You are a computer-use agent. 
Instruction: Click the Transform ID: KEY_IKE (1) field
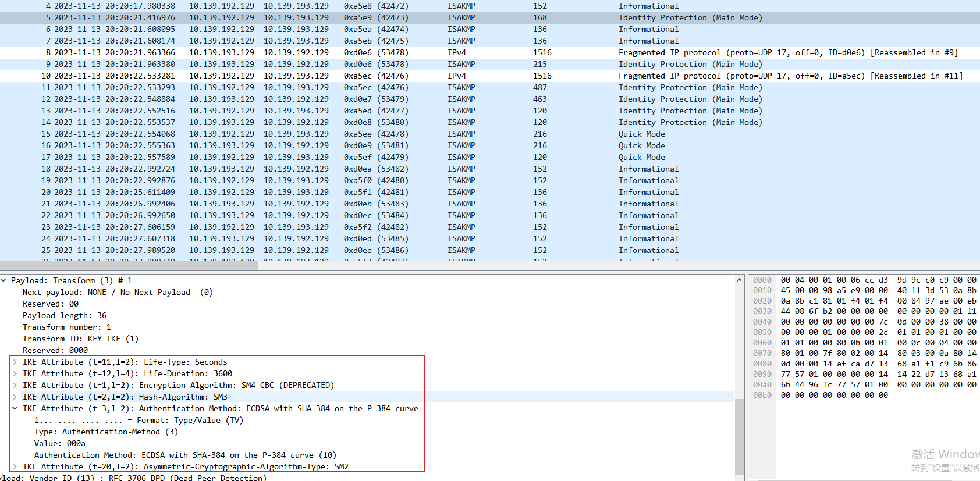tap(80, 339)
